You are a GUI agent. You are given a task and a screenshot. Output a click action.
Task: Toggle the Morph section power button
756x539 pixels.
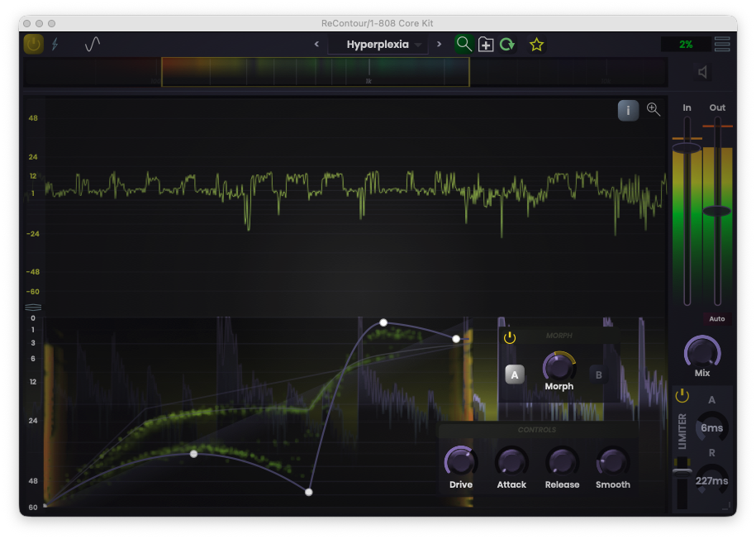(510, 337)
